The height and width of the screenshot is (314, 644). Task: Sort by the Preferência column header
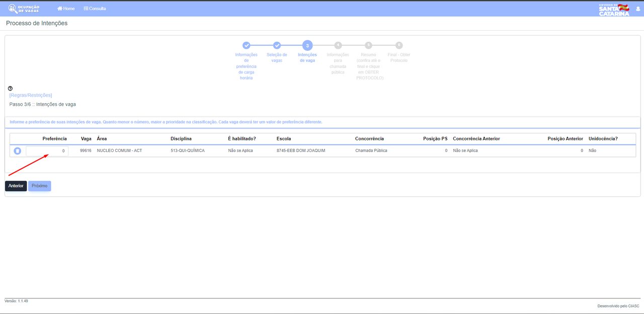54,138
